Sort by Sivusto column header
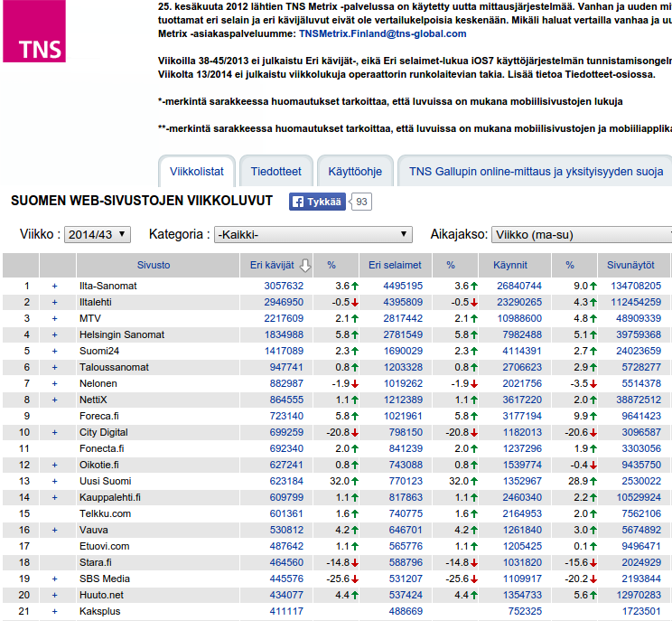This screenshot has height=621, width=672. click(x=154, y=265)
